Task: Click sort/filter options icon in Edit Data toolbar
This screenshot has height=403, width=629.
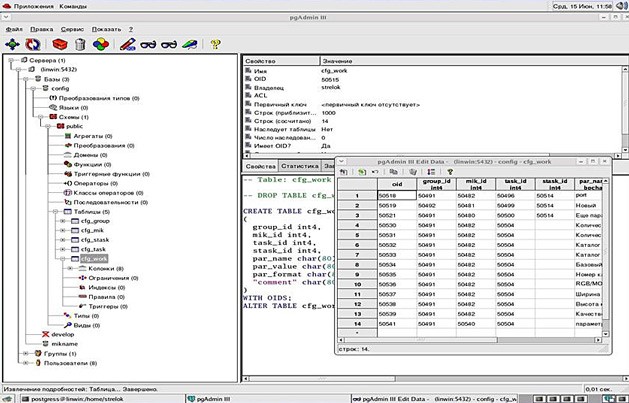Action: [x=431, y=172]
